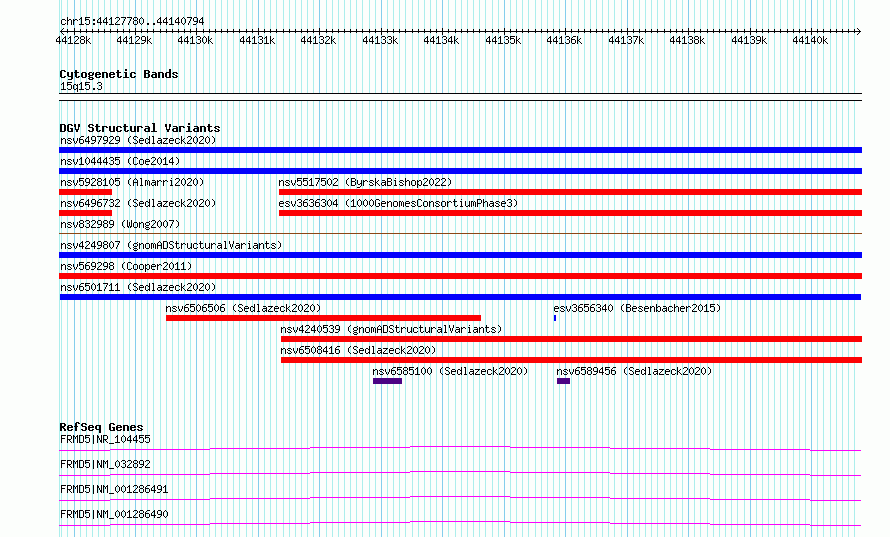Viewport: 890px width, 537px height.
Task: Click the 44134k ruler tick label
Action: click(x=442, y=40)
